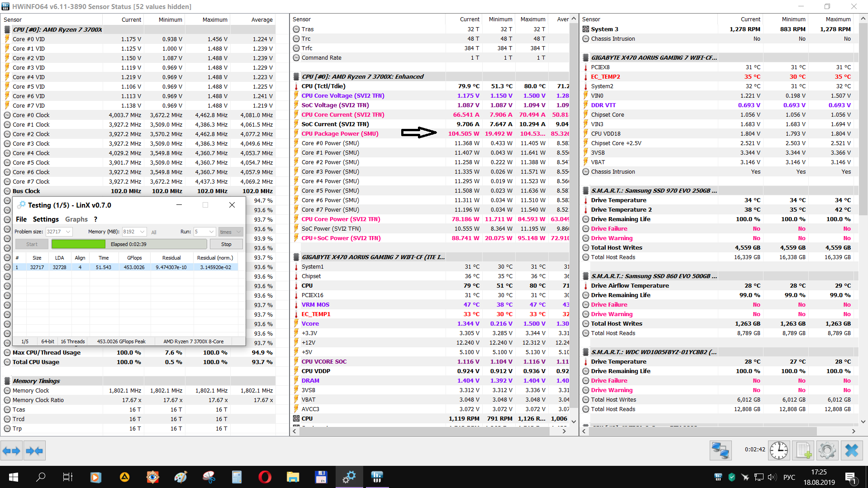The height and width of the screenshot is (488, 868).
Task: Select the 'CPU Package Power (SMU)' sensor row
Action: [x=430, y=133]
